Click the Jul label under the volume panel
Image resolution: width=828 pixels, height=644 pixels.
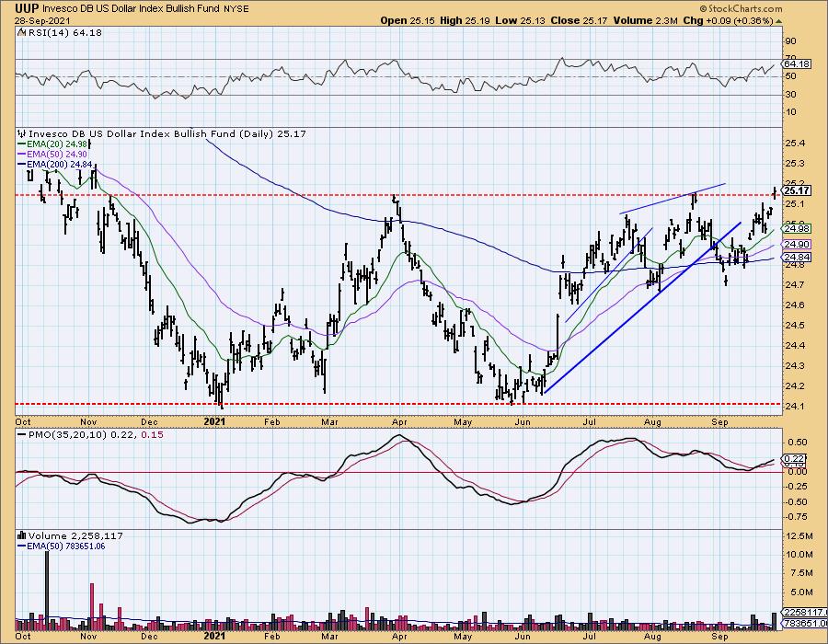click(589, 636)
